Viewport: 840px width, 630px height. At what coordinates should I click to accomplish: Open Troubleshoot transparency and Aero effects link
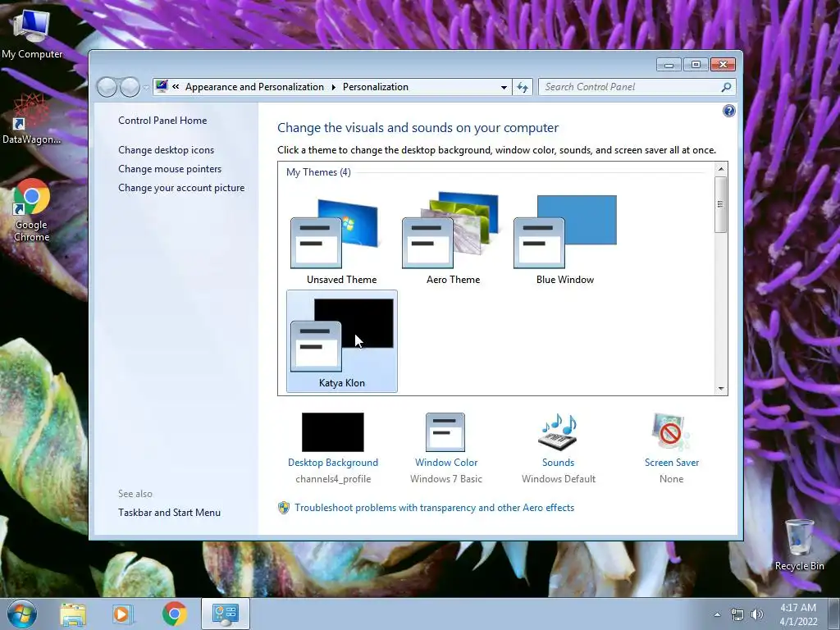click(x=434, y=507)
